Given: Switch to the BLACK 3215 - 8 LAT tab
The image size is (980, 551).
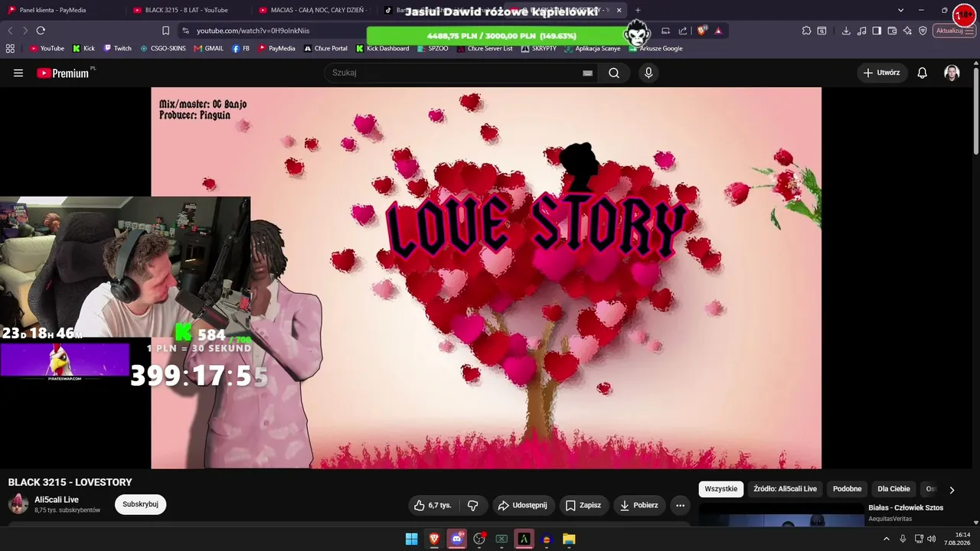Looking at the screenshot, I should (188, 10).
